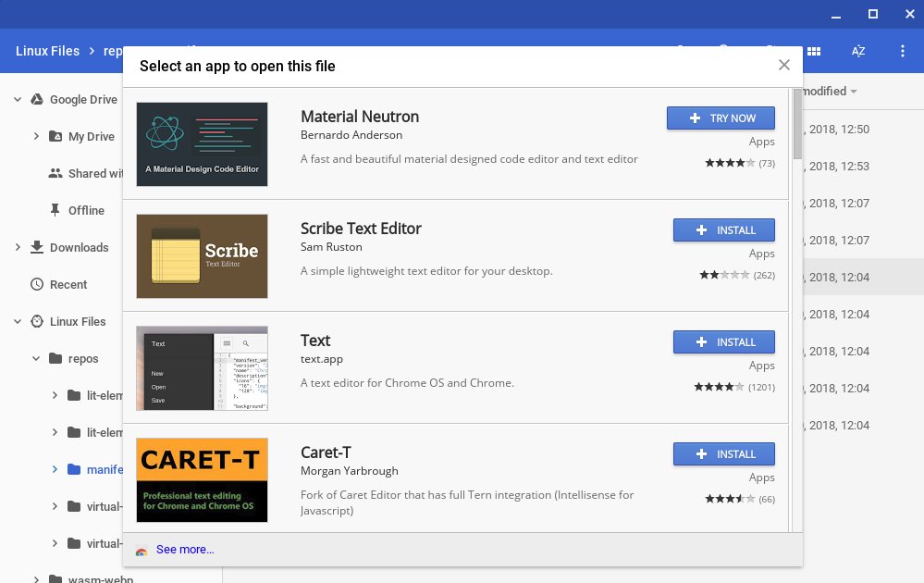Expand the first lit-elem folder
This screenshot has width=924, height=583.
(55, 395)
